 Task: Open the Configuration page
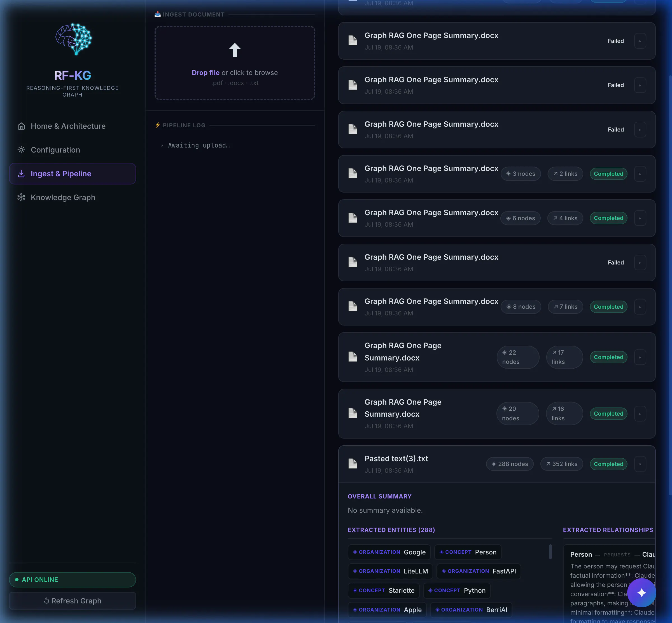tap(73, 150)
